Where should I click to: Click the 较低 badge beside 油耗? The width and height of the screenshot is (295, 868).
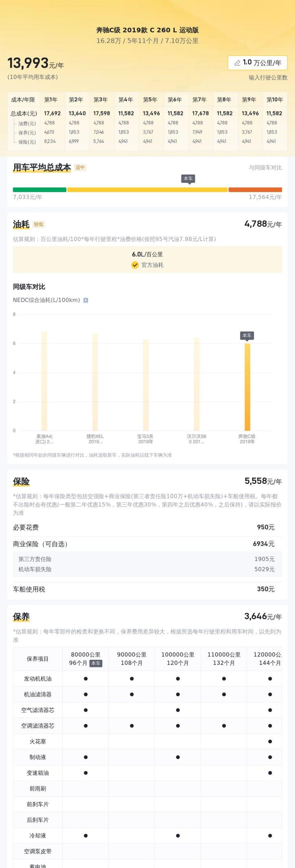tap(39, 224)
